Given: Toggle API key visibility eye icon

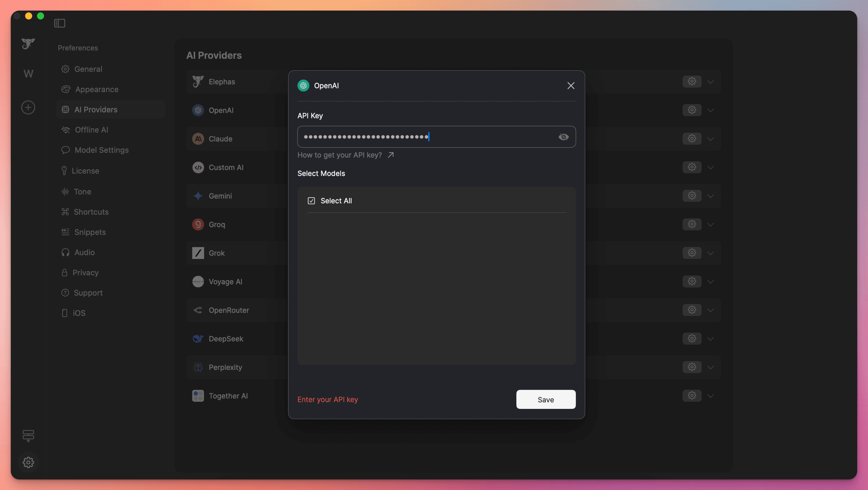Looking at the screenshot, I should 563,137.
